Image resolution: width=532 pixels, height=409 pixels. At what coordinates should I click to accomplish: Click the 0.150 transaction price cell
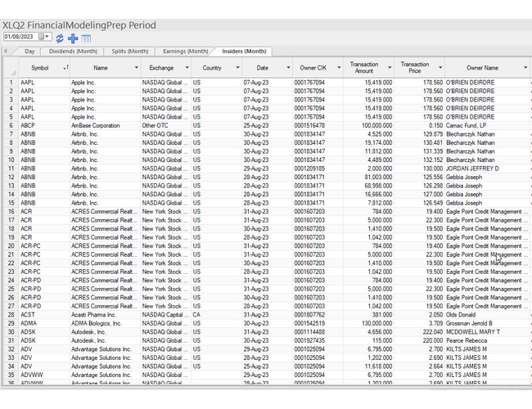419,125
